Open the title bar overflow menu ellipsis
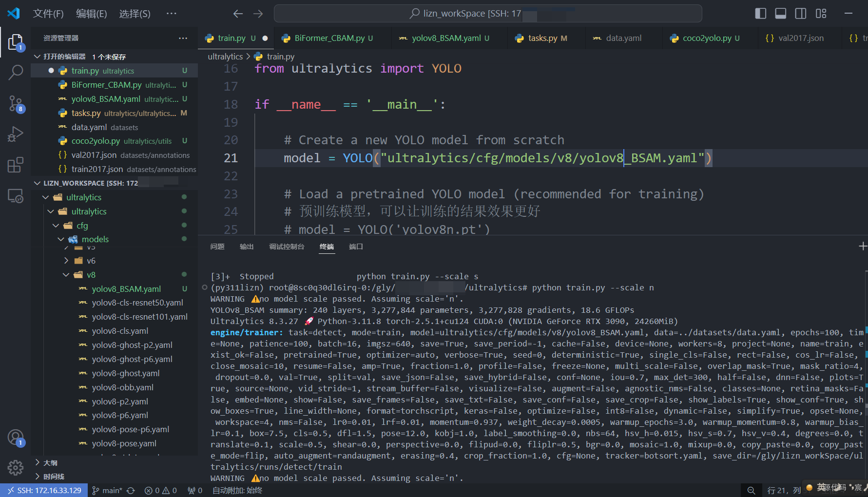868x497 pixels. [x=171, y=14]
